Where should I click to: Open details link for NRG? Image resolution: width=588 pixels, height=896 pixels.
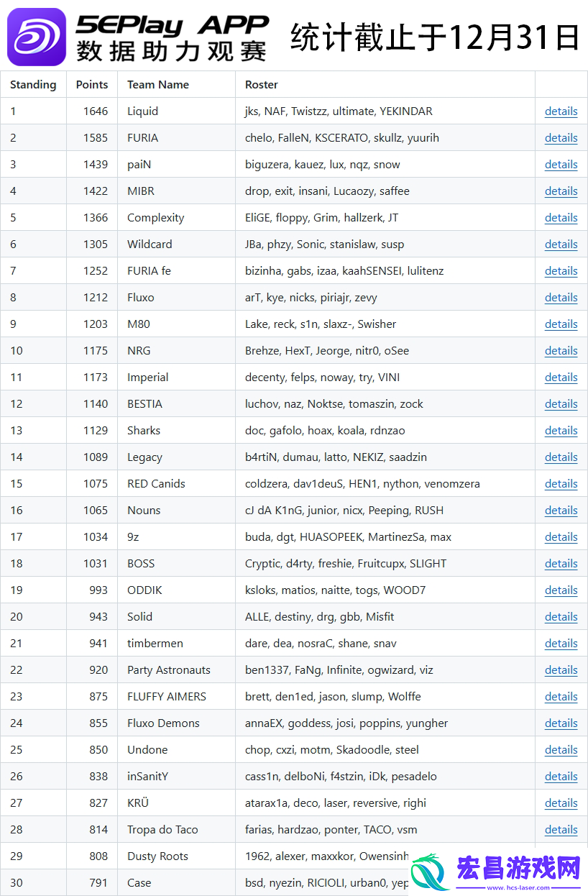pos(561,351)
